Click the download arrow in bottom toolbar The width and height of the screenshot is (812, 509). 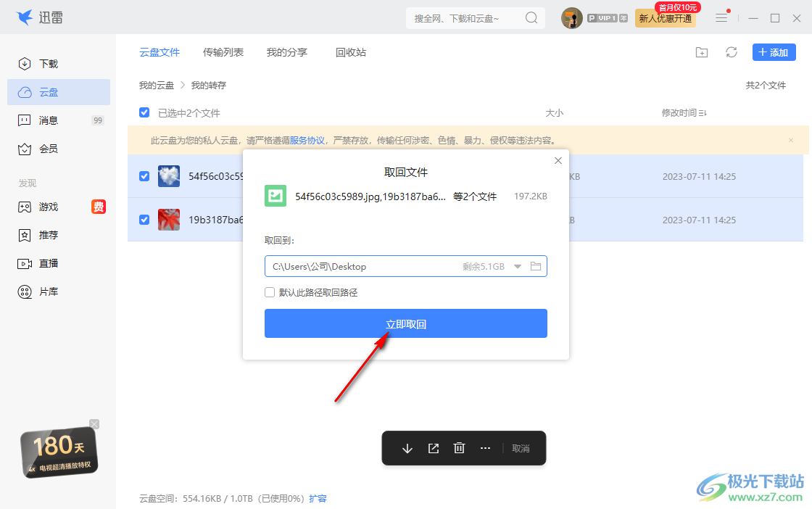pos(407,448)
